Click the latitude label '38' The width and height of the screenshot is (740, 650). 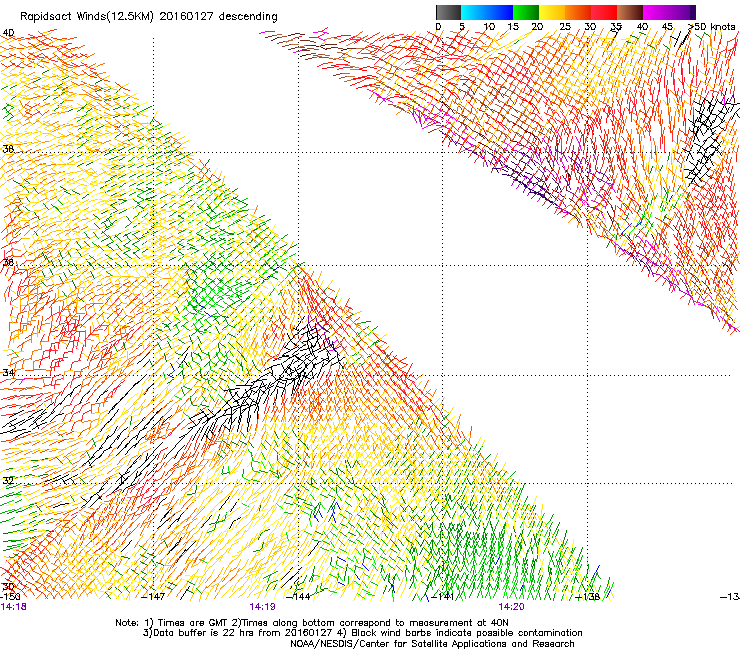coord(8,149)
